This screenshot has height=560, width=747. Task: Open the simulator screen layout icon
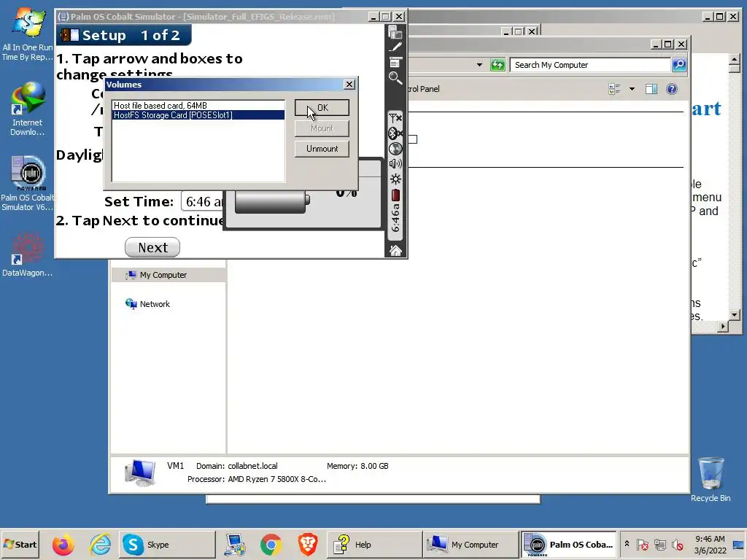tap(395, 33)
